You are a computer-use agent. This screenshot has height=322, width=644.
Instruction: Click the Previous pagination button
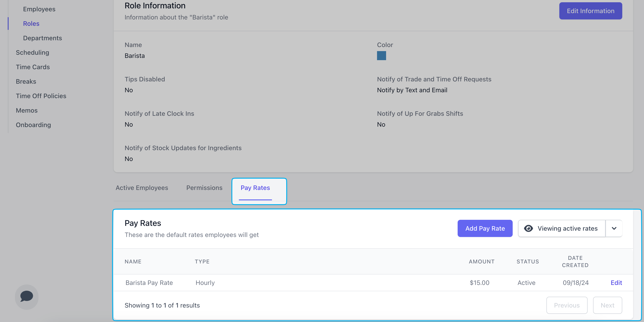pos(567,305)
